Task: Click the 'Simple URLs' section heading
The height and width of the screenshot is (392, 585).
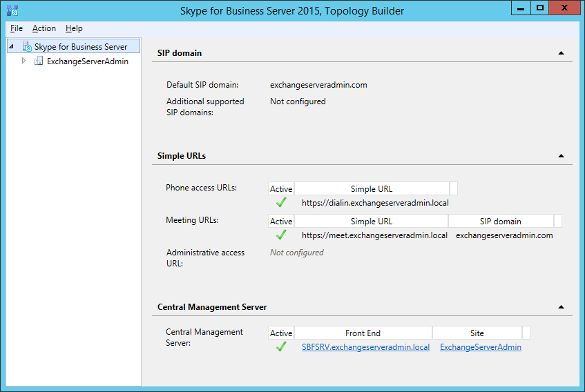Action: (x=182, y=156)
